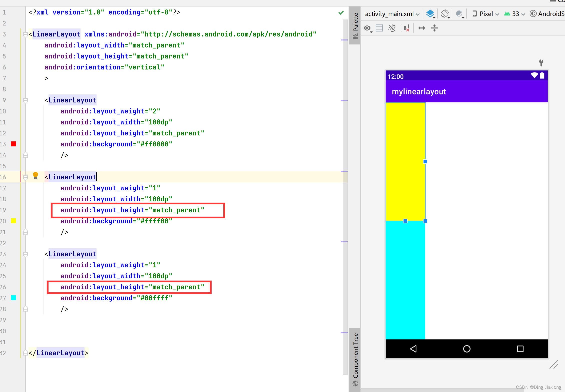The height and width of the screenshot is (392, 565).
Task: Click line 26 layout_height match_parent
Action: click(x=132, y=287)
